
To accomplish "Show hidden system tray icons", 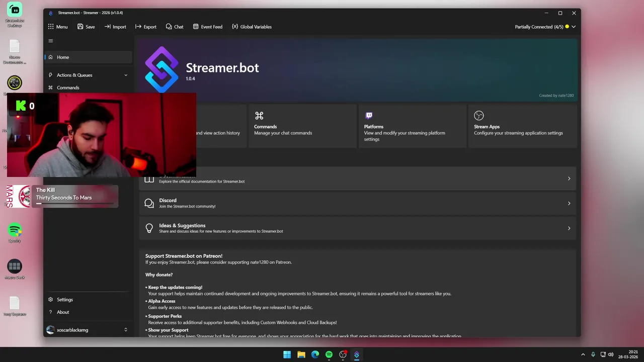I will pyautogui.click(x=583, y=354).
